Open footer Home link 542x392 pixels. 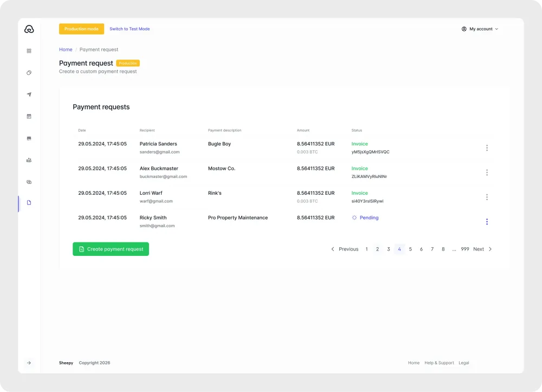414,363
